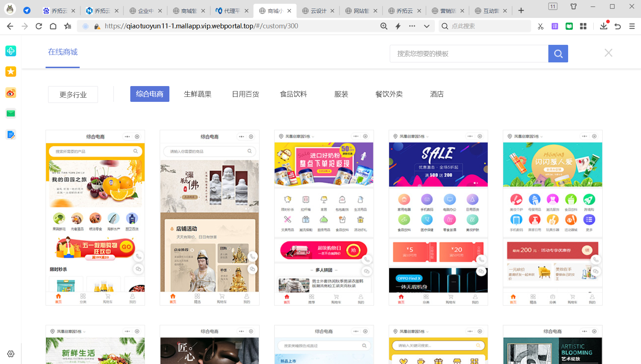Select the 综合电商 category button
This screenshot has height=364, width=641.
[150, 94]
